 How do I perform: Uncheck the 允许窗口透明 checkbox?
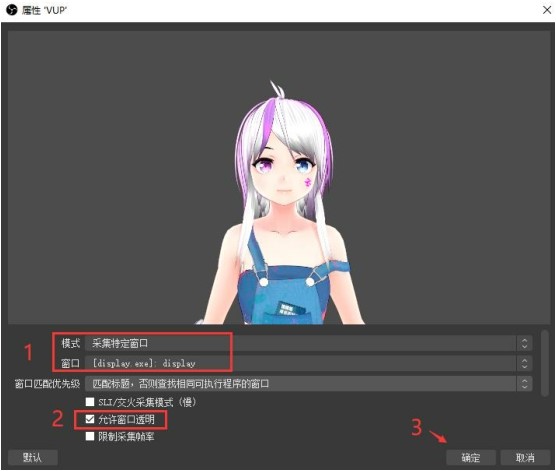pyautogui.click(x=90, y=420)
